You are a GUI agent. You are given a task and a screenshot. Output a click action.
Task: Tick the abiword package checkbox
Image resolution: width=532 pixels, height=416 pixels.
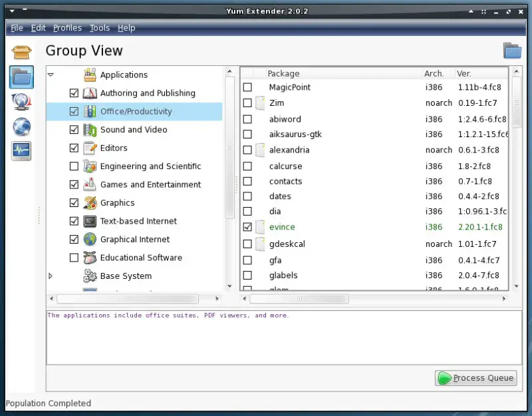coord(247,119)
